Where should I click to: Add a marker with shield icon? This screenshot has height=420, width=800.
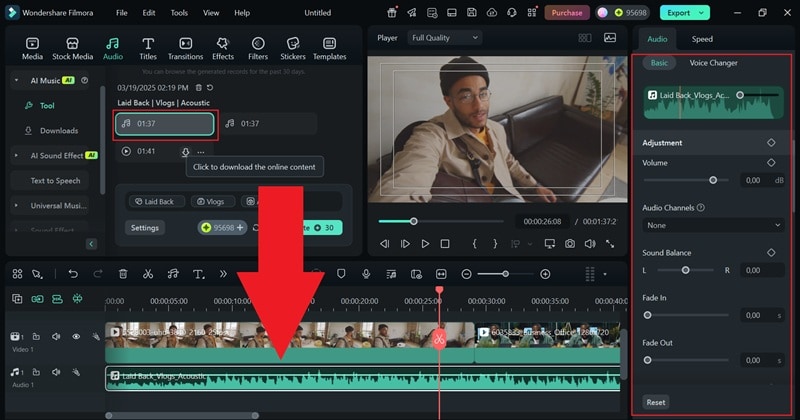[x=341, y=274]
